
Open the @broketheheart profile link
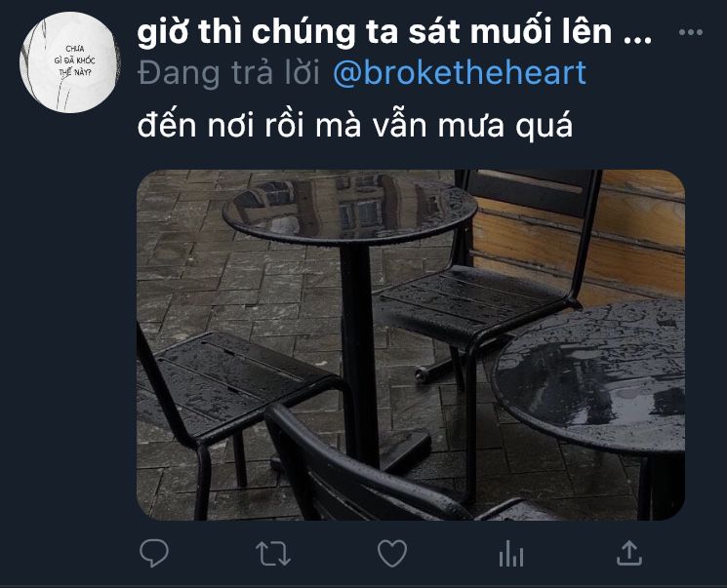[460, 73]
